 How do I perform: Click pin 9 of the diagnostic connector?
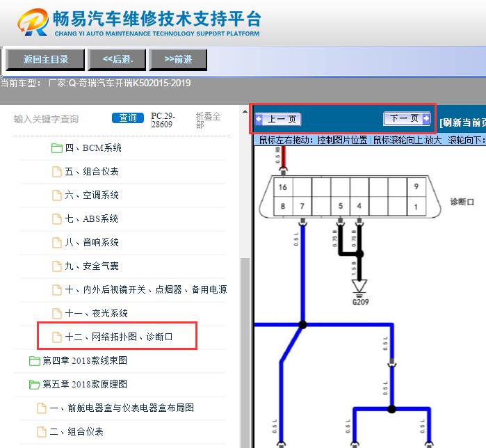(x=416, y=186)
